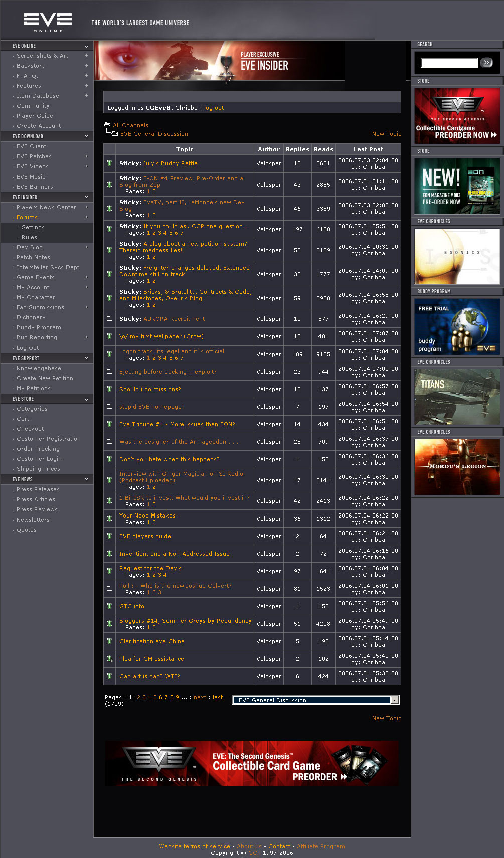Collapse the EVE Support menu section
This screenshot has height=858, width=504.
tap(86, 358)
